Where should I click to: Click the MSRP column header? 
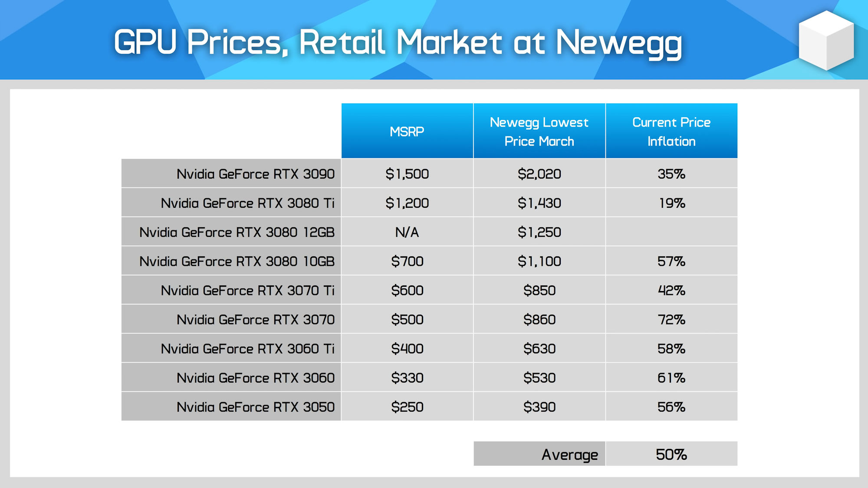(x=407, y=130)
